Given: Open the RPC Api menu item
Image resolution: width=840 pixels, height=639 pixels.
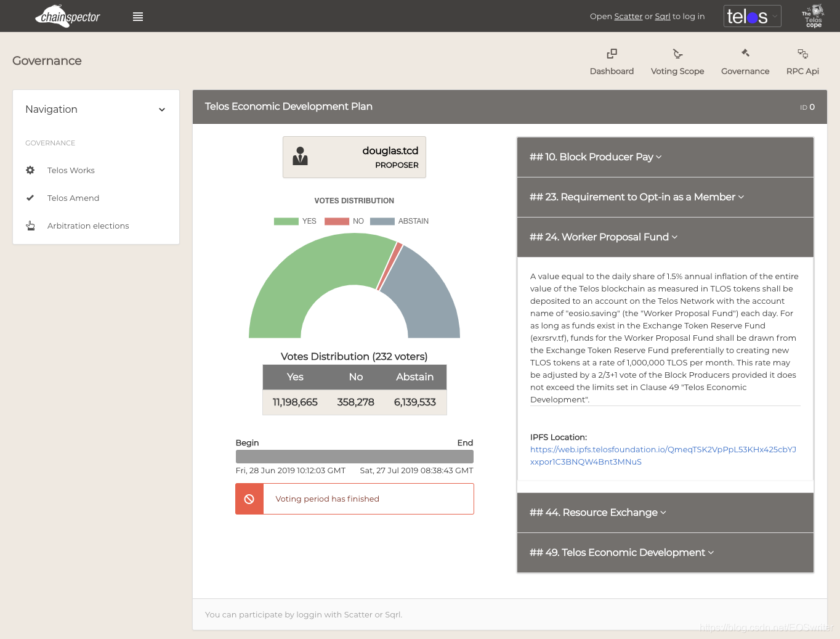Looking at the screenshot, I should coord(802,62).
